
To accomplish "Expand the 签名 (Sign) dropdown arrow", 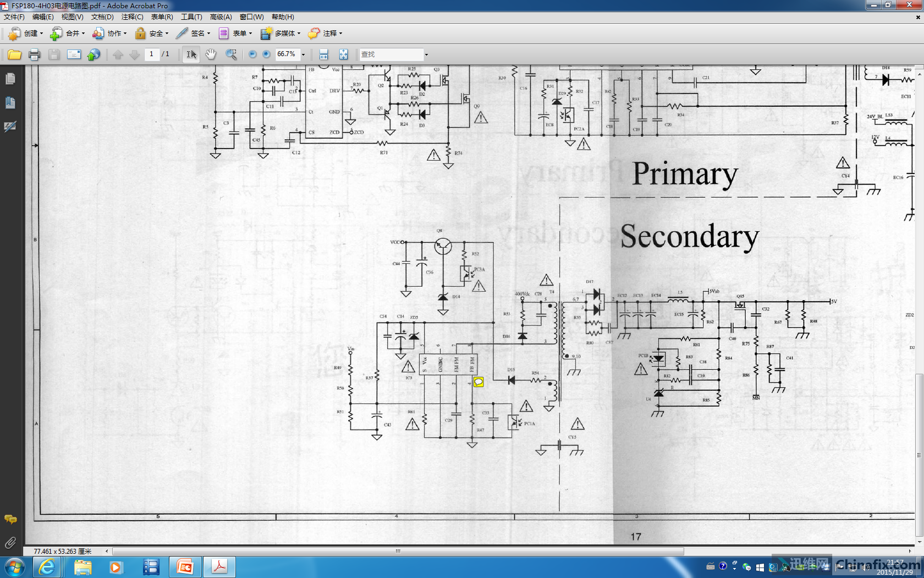I will tap(208, 34).
